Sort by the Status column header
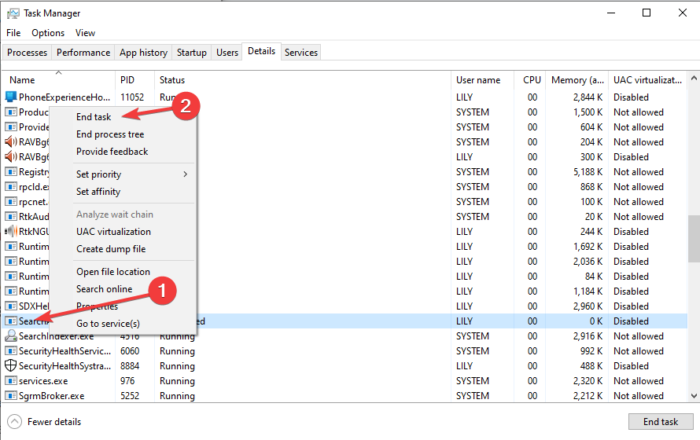Image resolution: width=700 pixels, height=440 pixels. tap(303, 79)
